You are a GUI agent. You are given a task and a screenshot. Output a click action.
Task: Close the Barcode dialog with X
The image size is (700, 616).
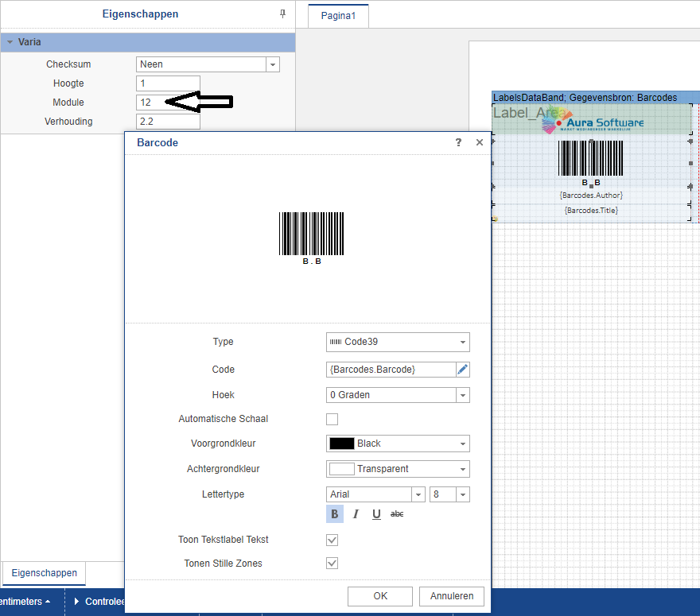[x=479, y=142]
